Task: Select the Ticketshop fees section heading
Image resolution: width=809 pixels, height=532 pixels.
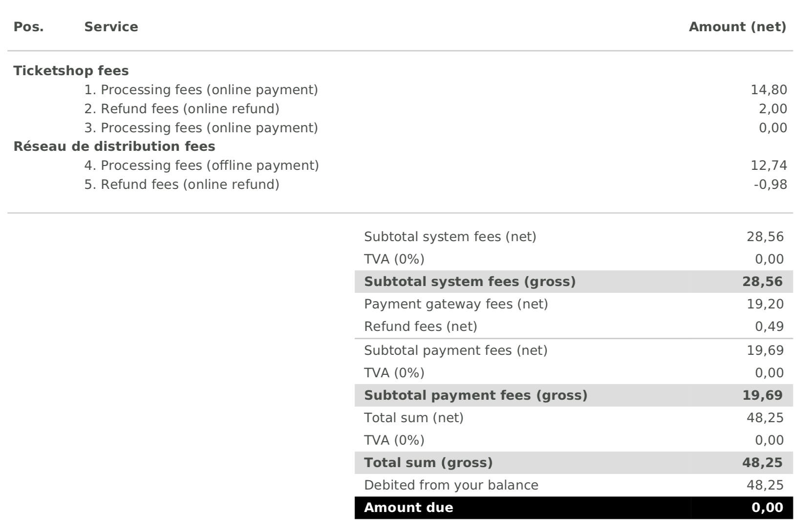Action: [x=71, y=71]
